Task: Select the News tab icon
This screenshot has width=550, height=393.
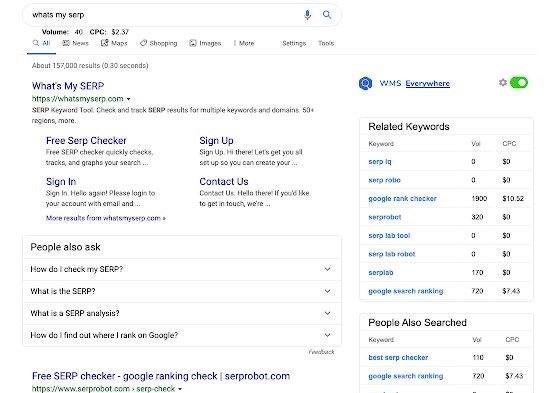Action: 66,43
